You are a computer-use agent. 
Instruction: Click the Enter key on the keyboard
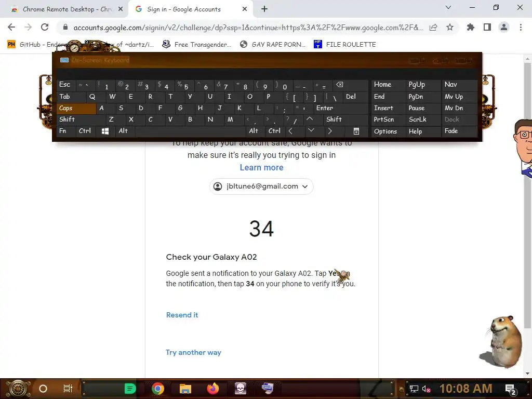[341, 108]
